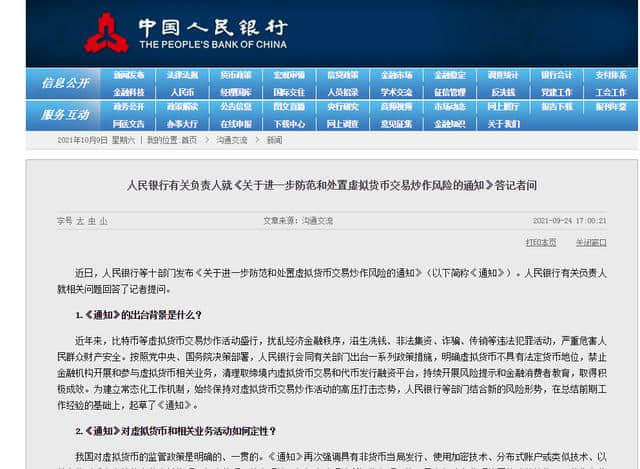Set font size to large (大)
This screenshot has height=469, width=640.
80,221
